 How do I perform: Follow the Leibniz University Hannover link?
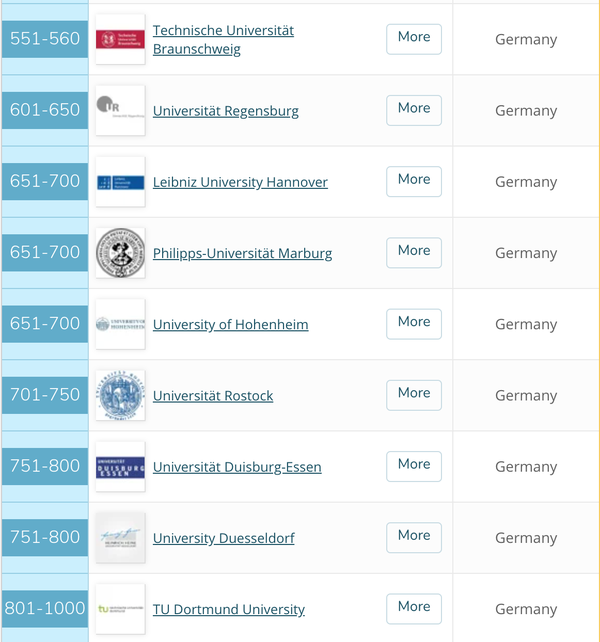(x=240, y=182)
